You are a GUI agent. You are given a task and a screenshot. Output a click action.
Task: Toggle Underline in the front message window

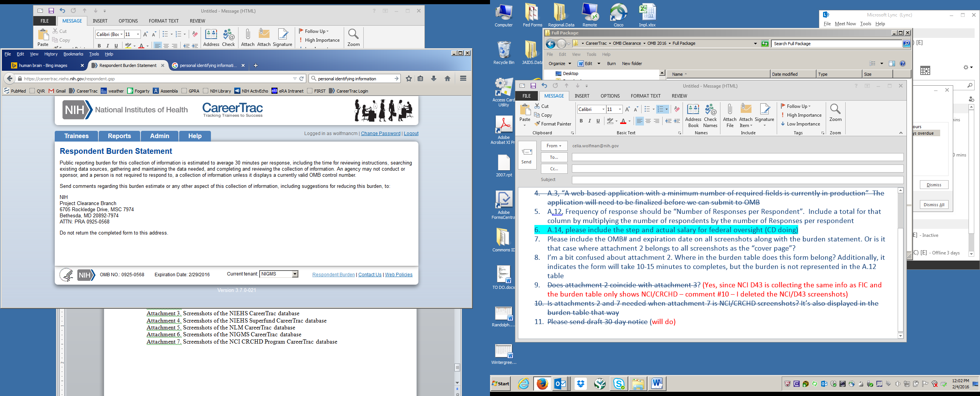[598, 121]
